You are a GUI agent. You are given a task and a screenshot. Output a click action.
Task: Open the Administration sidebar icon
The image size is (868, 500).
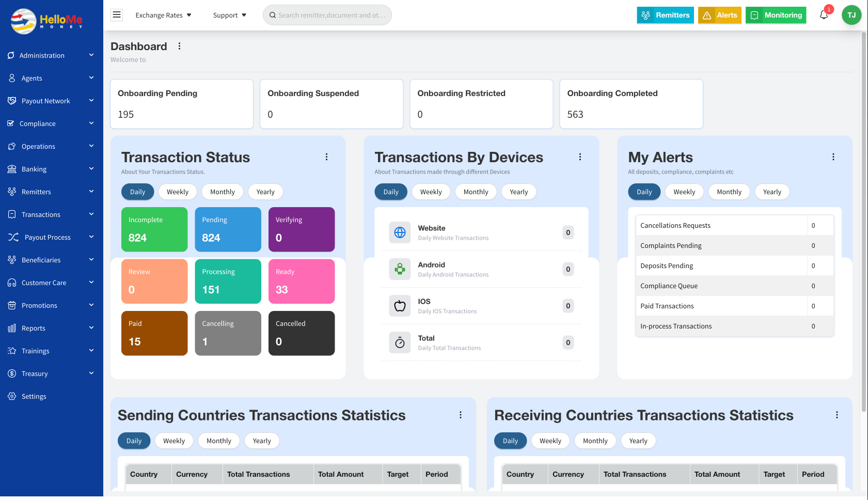(11, 55)
